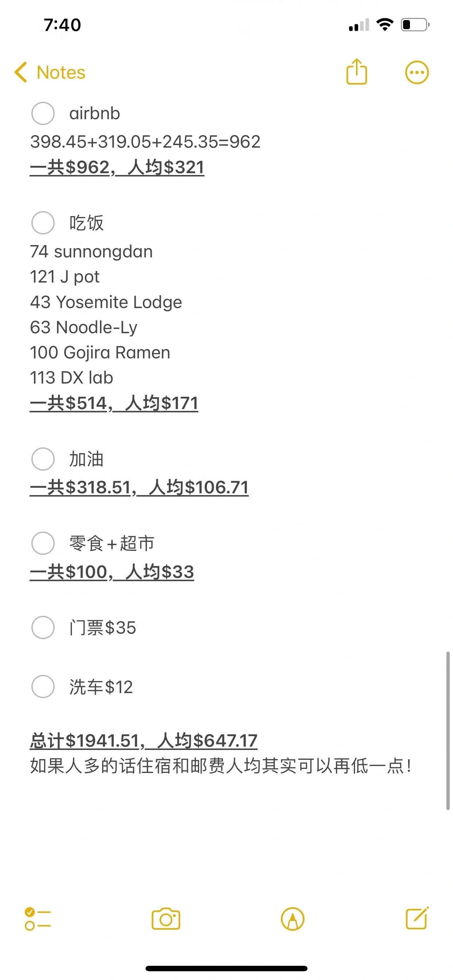Viewport: 453px width, 980px height.
Task: Click the note's vertical scrollbar
Action: (x=448, y=730)
